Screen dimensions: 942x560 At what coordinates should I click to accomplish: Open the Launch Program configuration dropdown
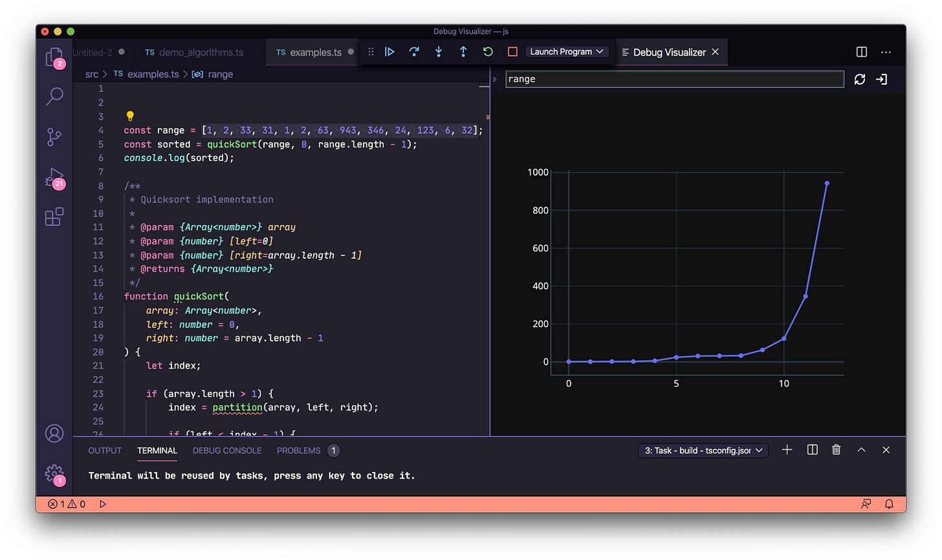pyautogui.click(x=567, y=52)
